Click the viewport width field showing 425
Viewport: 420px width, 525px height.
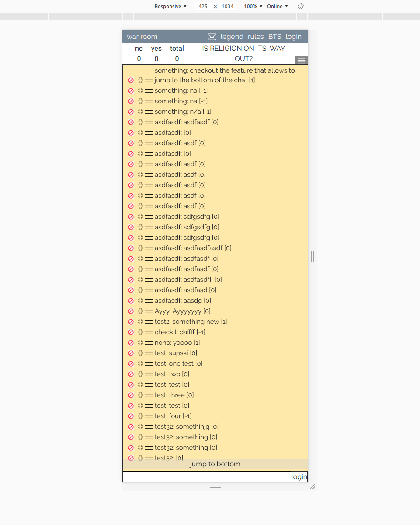[x=203, y=7]
